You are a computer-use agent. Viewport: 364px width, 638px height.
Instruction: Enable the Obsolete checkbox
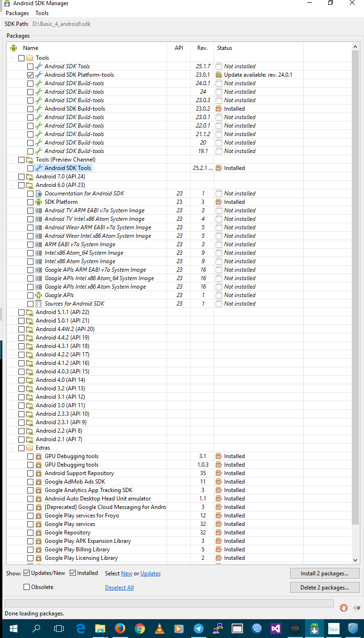(x=27, y=587)
